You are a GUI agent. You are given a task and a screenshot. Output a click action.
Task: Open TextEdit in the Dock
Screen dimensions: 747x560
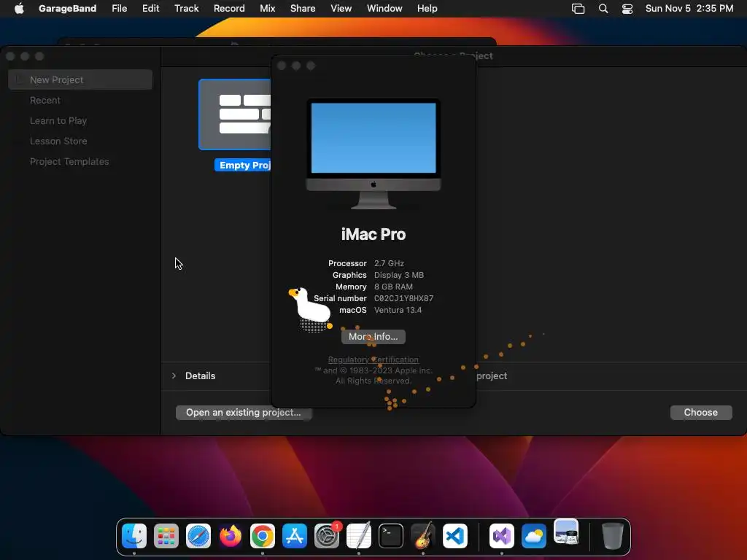tap(359, 536)
